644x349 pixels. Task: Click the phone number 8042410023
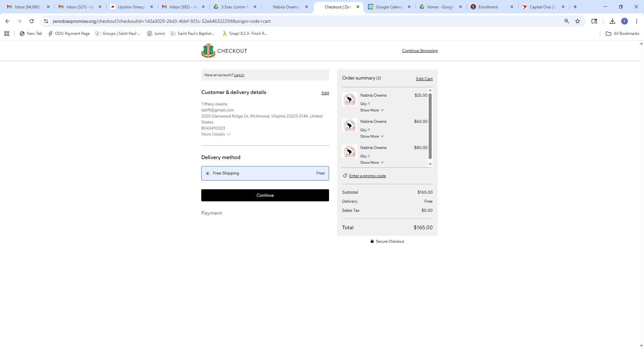click(x=213, y=128)
